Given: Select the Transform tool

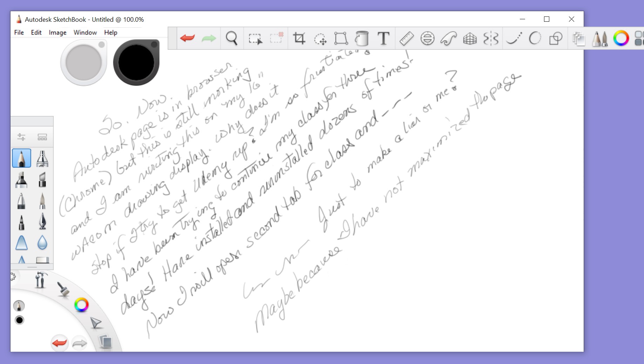Looking at the screenshot, I should point(341,39).
